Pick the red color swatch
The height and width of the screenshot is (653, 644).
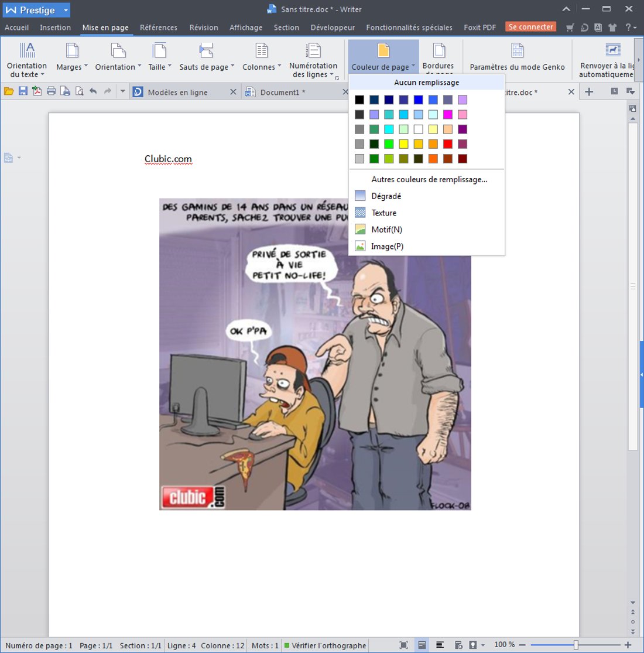click(448, 144)
